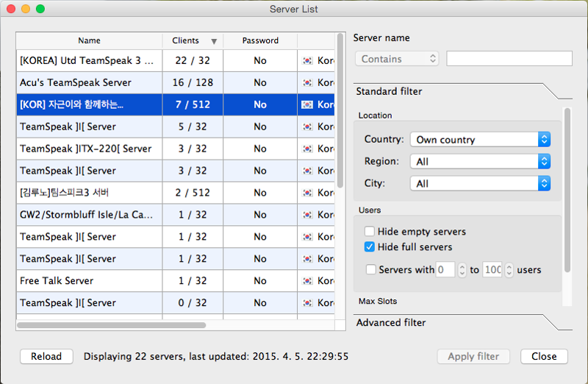The image size is (588, 384).
Task: Click the flag icon in the selected [KOR] row
Action: click(307, 104)
